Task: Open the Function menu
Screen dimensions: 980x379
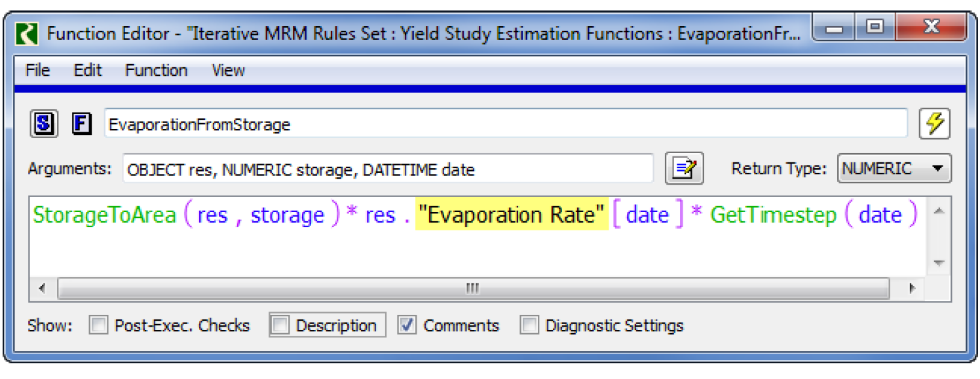Action: 156,70
